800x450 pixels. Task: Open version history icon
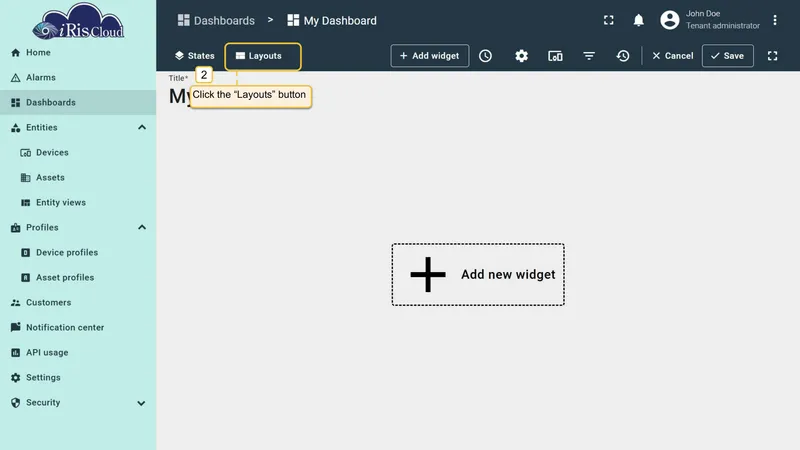623,56
